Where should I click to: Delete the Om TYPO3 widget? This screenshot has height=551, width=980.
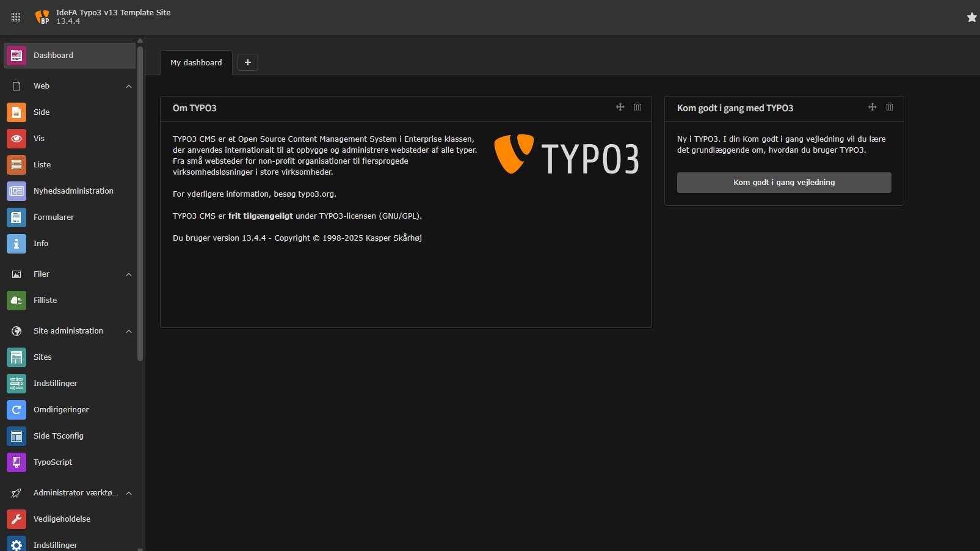(637, 108)
